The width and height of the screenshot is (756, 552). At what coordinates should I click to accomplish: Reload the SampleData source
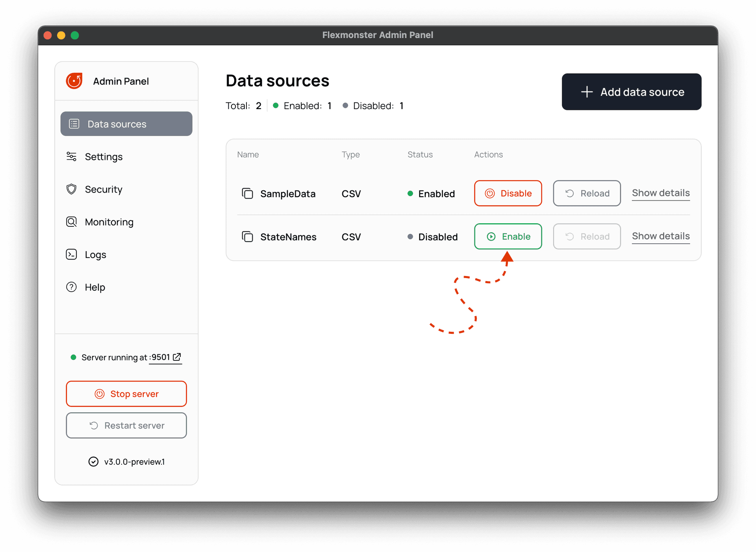tap(586, 193)
